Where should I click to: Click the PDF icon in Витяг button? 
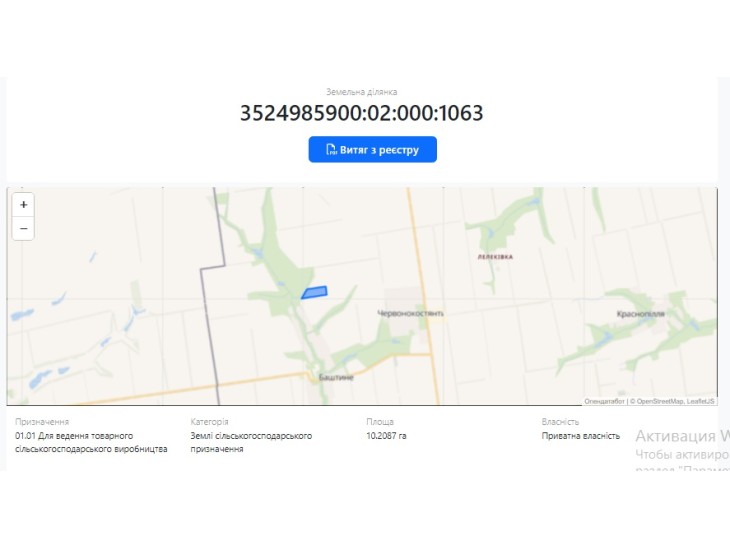coord(331,149)
